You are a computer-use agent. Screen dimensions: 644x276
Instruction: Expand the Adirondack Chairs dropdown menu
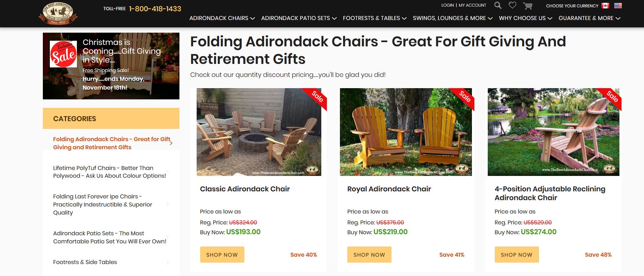pos(222,18)
